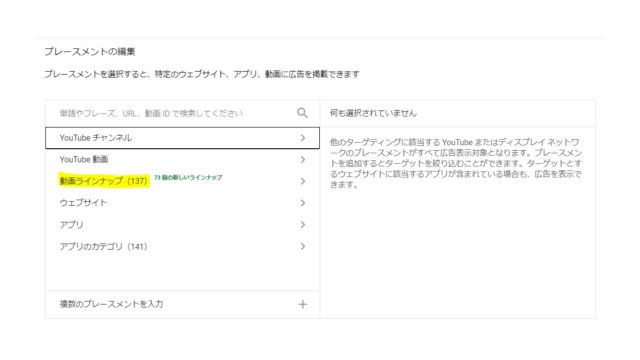Click the 何も選択されていません header text

373,113
